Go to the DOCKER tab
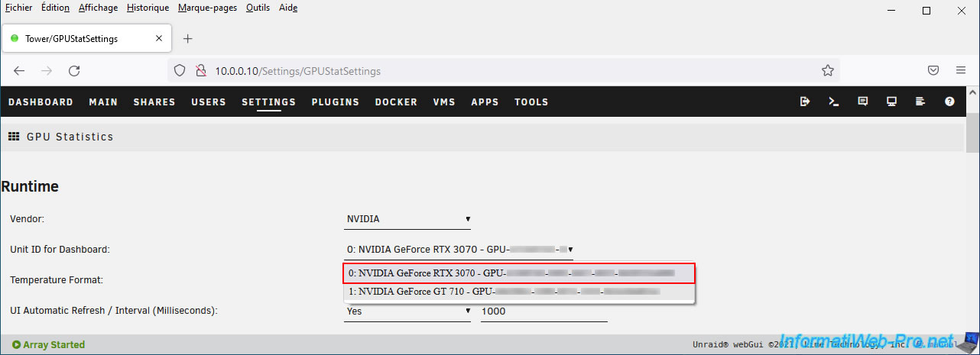 pyautogui.click(x=396, y=102)
